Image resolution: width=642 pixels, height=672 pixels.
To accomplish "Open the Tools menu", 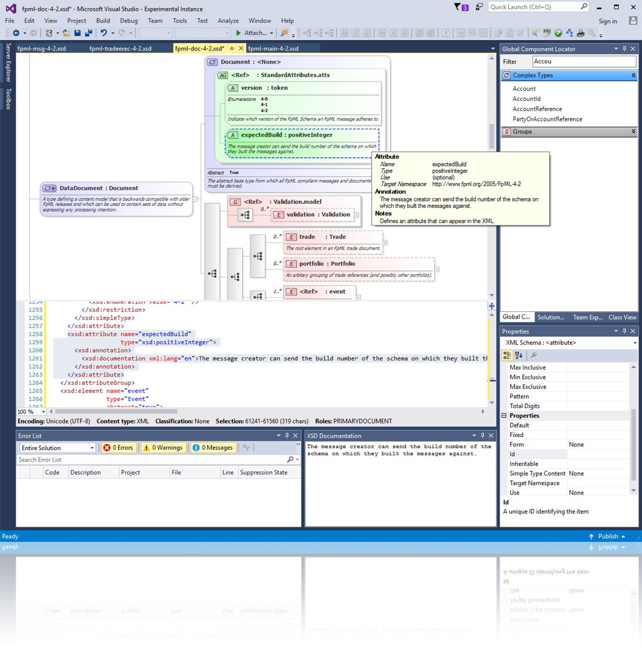I will pyautogui.click(x=180, y=21).
